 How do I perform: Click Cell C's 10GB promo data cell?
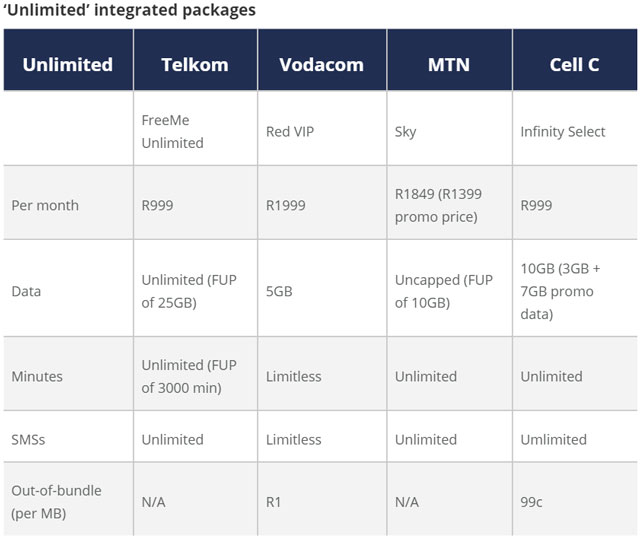560,291
